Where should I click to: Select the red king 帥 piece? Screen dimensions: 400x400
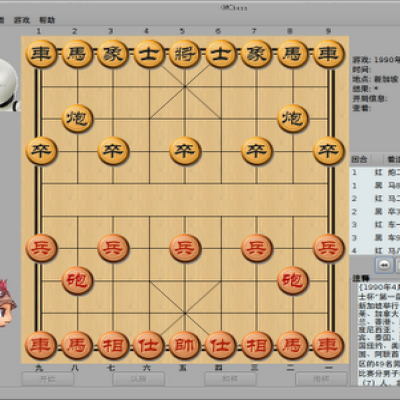(x=185, y=345)
